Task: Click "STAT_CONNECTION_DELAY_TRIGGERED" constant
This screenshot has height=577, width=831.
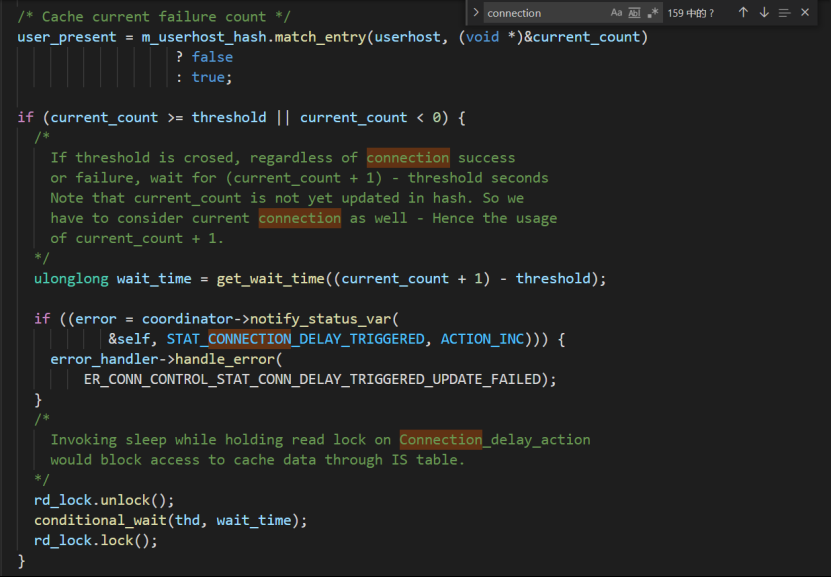Action: [x=296, y=339]
